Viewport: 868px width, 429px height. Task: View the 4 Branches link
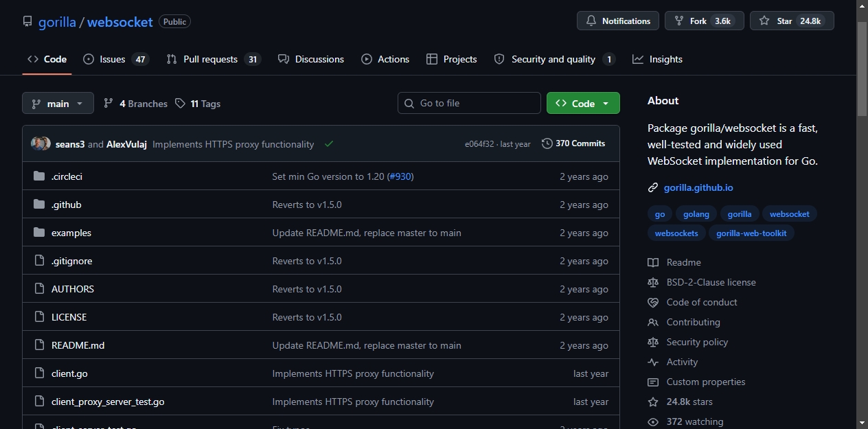pos(135,104)
